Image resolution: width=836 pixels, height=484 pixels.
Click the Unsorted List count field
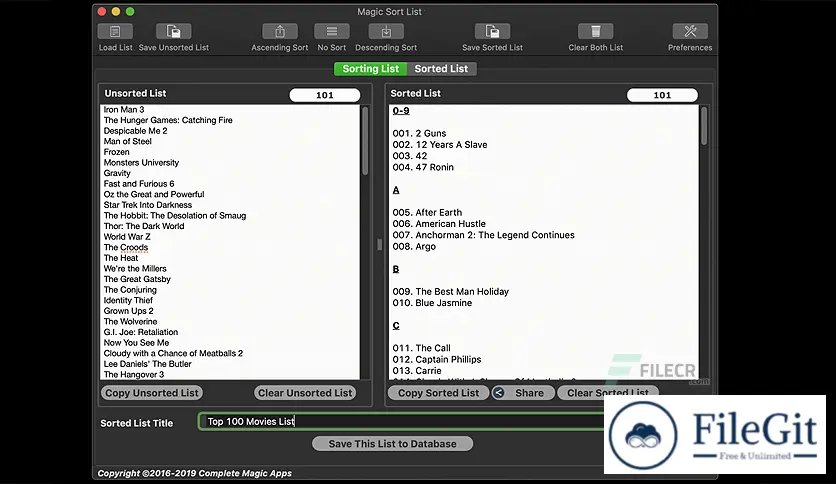pyautogui.click(x=325, y=95)
